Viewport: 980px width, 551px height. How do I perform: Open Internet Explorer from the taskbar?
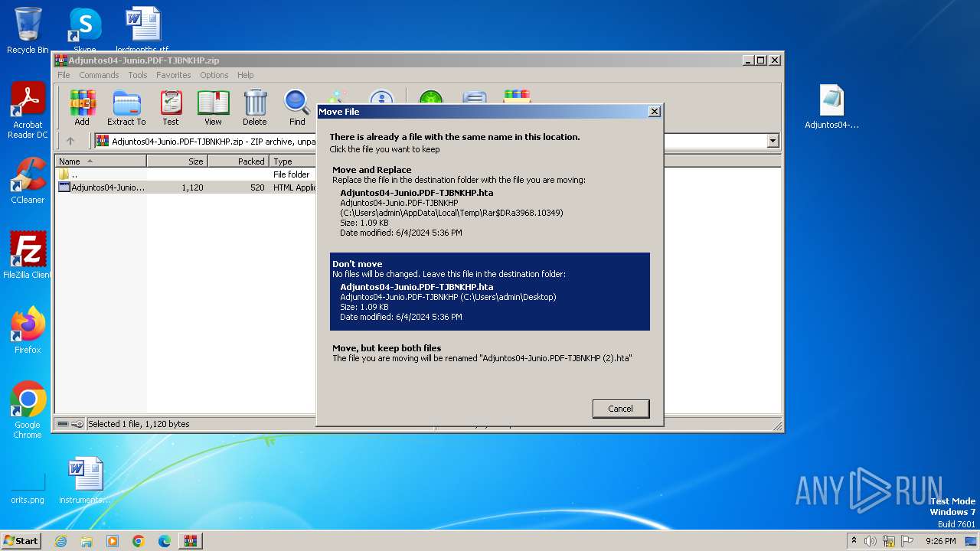click(x=60, y=541)
